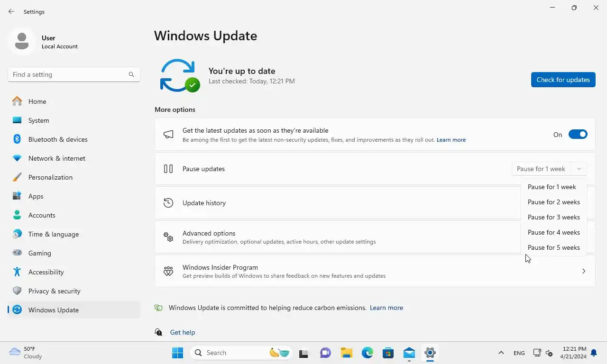
Task: Select Pause for 3 weeks option
Action: pyautogui.click(x=553, y=217)
